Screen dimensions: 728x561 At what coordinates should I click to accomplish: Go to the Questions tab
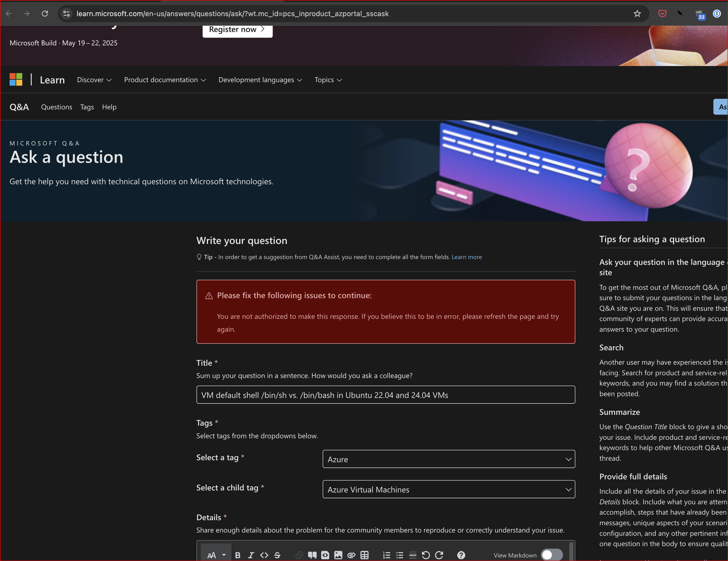pyautogui.click(x=57, y=107)
